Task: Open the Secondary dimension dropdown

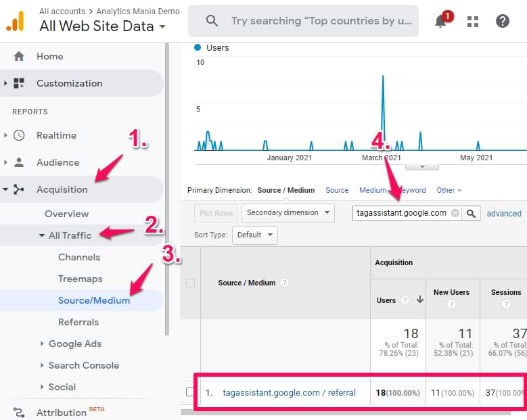Action: (x=288, y=213)
